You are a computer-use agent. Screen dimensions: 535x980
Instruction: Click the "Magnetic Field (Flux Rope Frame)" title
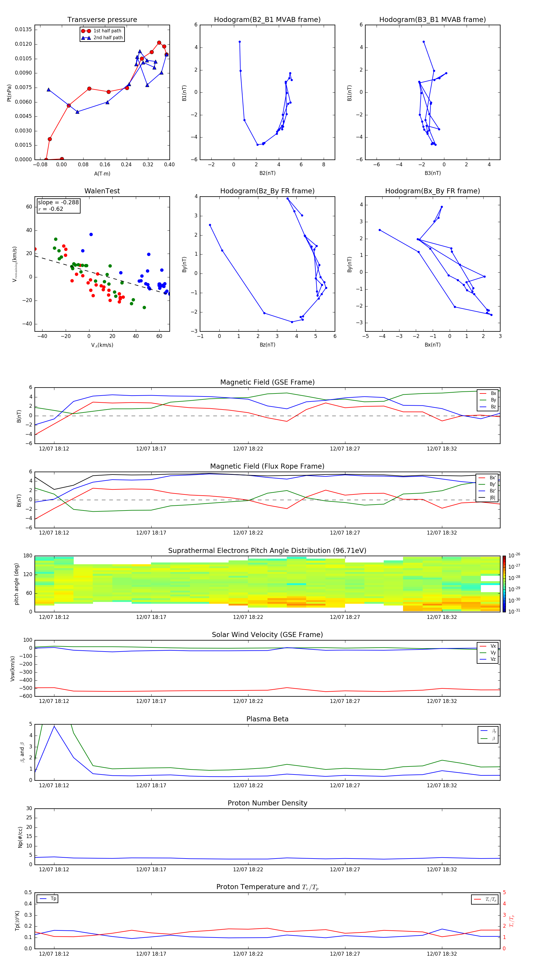point(267,467)
